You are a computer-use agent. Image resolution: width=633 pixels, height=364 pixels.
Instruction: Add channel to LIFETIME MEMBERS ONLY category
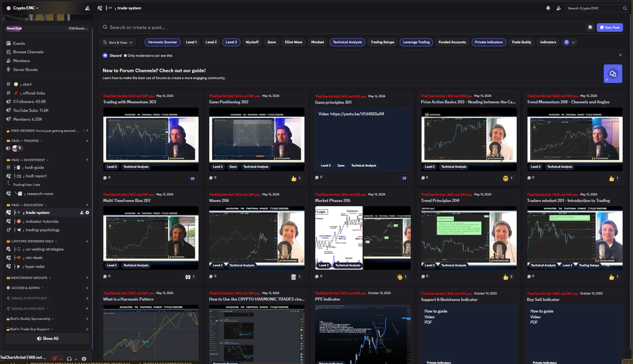pos(87,241)
